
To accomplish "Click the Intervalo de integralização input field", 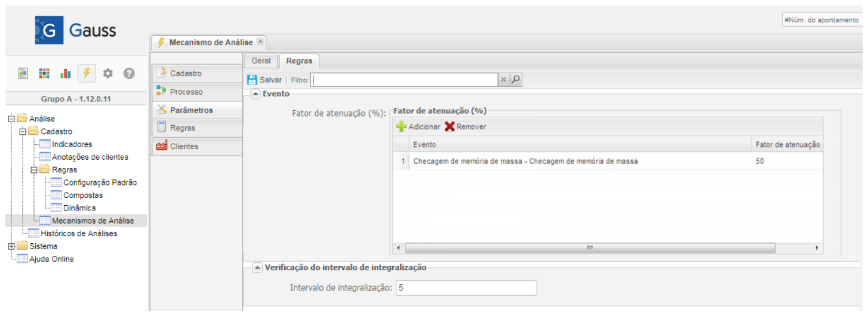I will pos(466,288).
